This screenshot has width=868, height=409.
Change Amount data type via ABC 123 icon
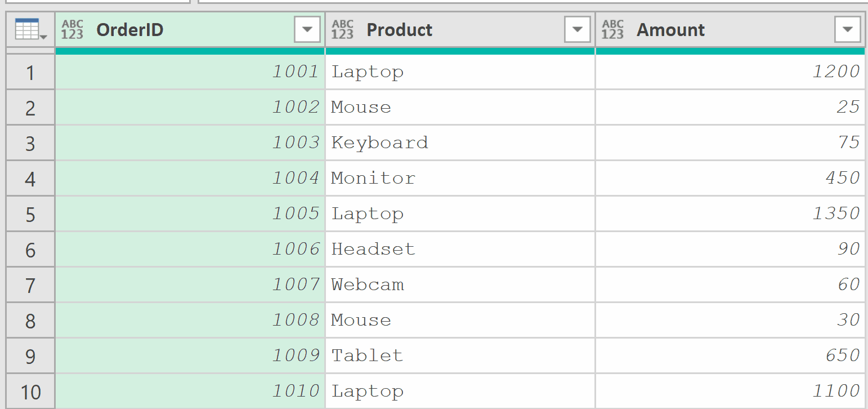point(612,28)
